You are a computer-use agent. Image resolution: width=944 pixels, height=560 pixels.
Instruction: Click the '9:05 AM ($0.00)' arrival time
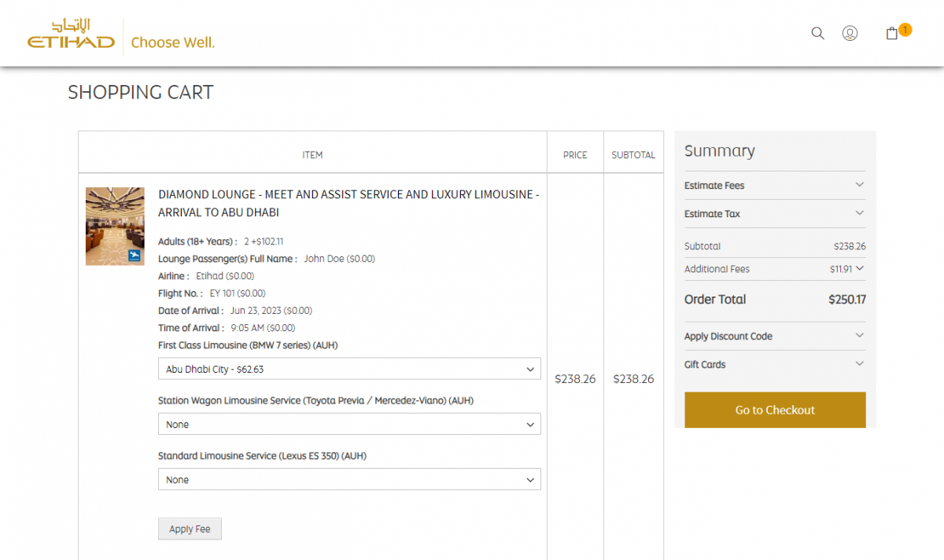[263, 328]
